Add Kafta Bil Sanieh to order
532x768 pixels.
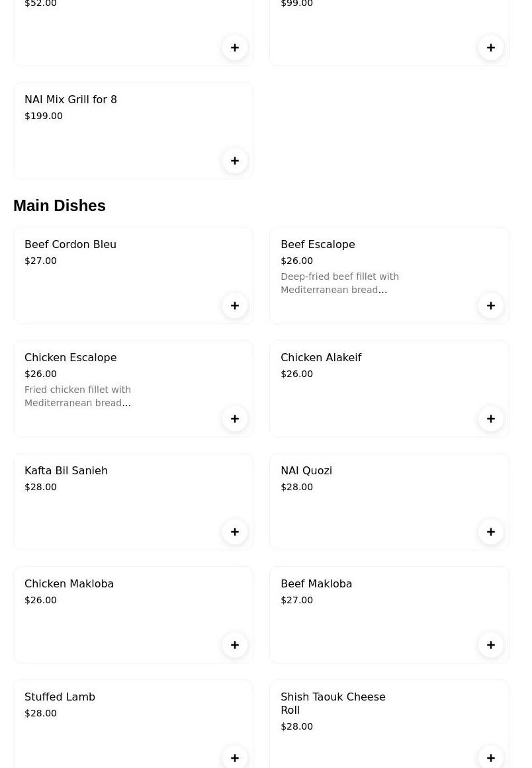pyautogui.click(x=235, y=532)
